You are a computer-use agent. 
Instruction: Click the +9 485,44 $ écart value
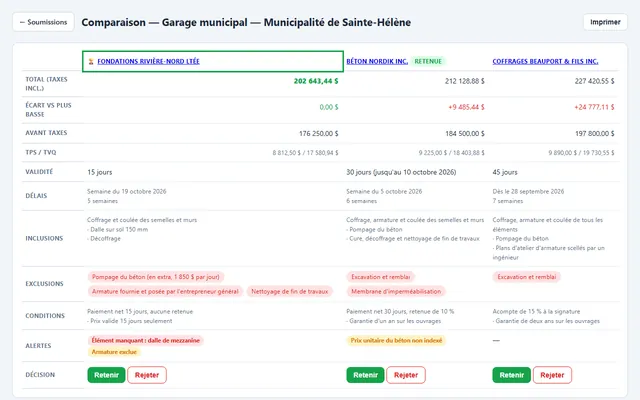[x=466, y=107]
